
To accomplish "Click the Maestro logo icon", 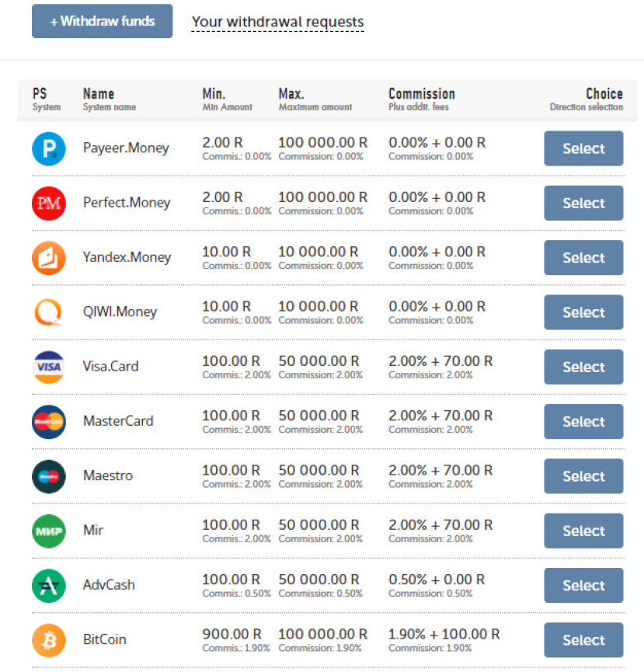I will coord(49,476).
